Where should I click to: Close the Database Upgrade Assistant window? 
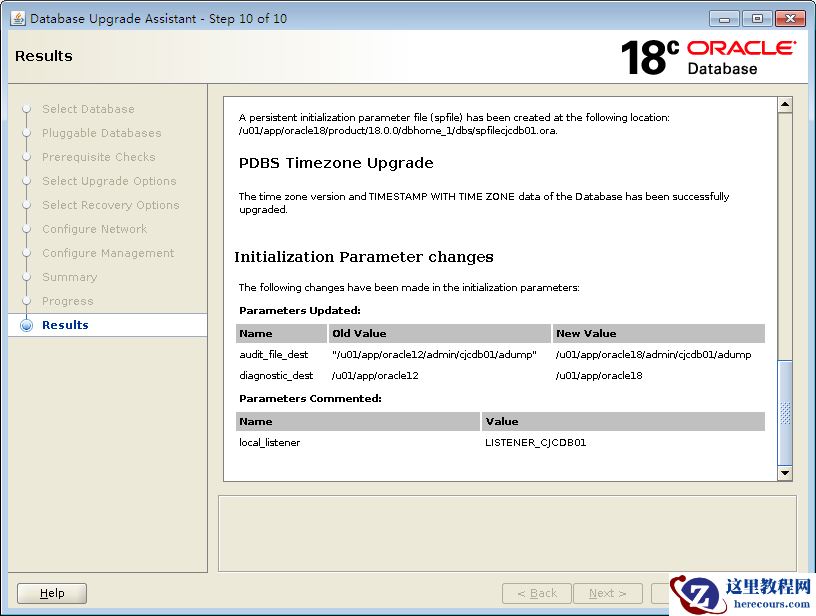tap(788, 18)
